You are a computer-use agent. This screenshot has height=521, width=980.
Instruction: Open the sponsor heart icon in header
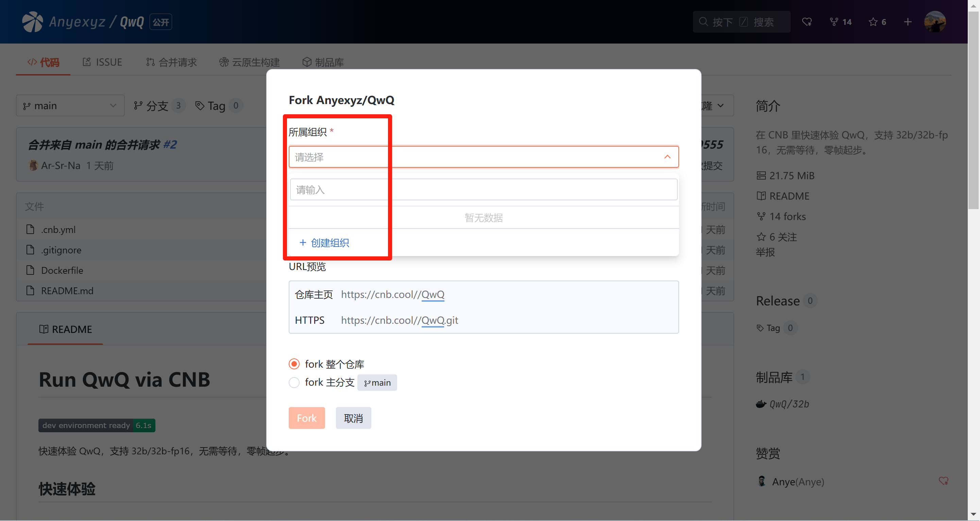click(807, 22)
